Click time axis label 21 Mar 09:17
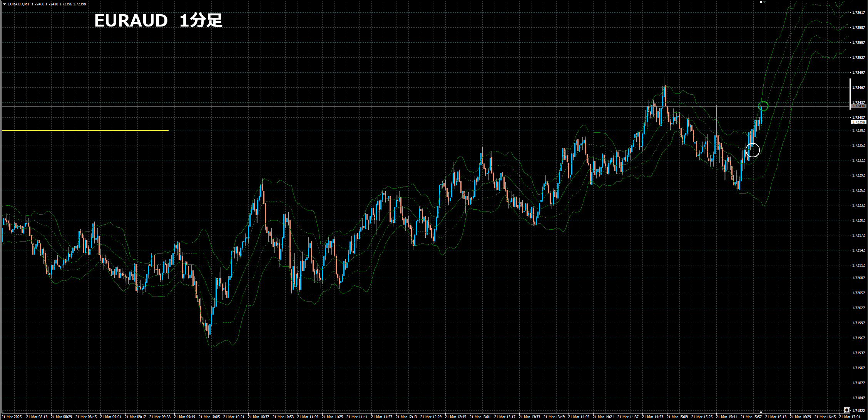 (135, 417)
